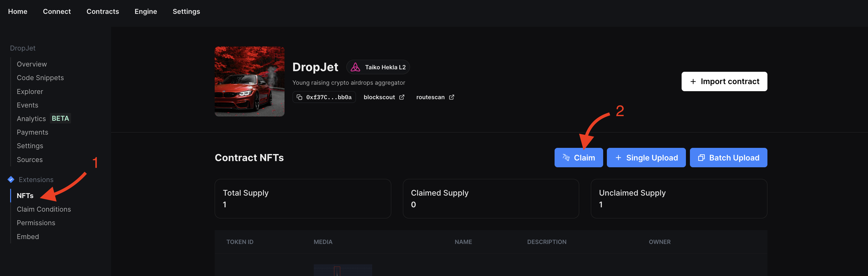The height and width of the screenshot is (276, 868).
Task: Select Overview in the sidebar
Action: tap(32, 64)
